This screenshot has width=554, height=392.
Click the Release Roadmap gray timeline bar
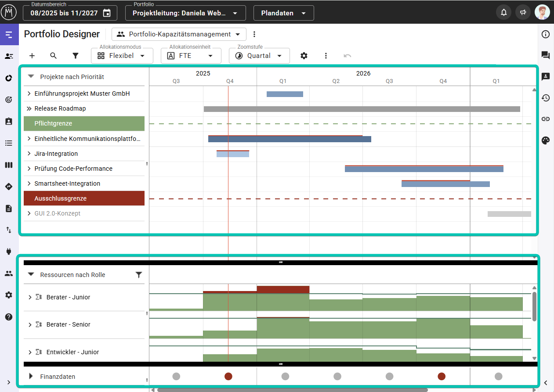coord(362,109)
